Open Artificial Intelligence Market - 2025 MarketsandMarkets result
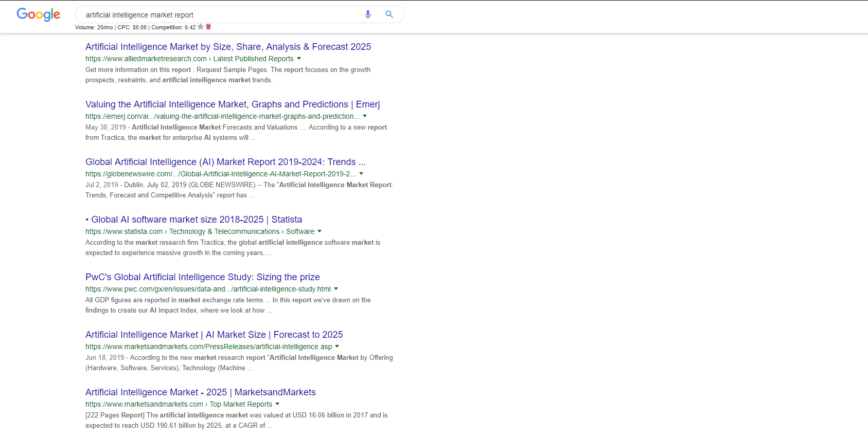The height and width of the screenshot is (437, 868). coord(201,392)
